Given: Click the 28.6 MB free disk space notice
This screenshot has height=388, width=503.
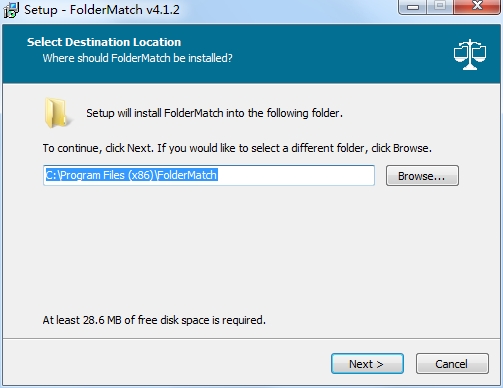Looking at the screenshot, I should point(154,320).
